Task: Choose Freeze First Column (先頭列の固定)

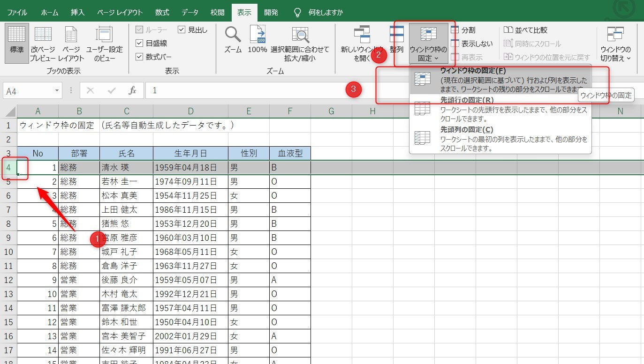Action: click(500, 139)
